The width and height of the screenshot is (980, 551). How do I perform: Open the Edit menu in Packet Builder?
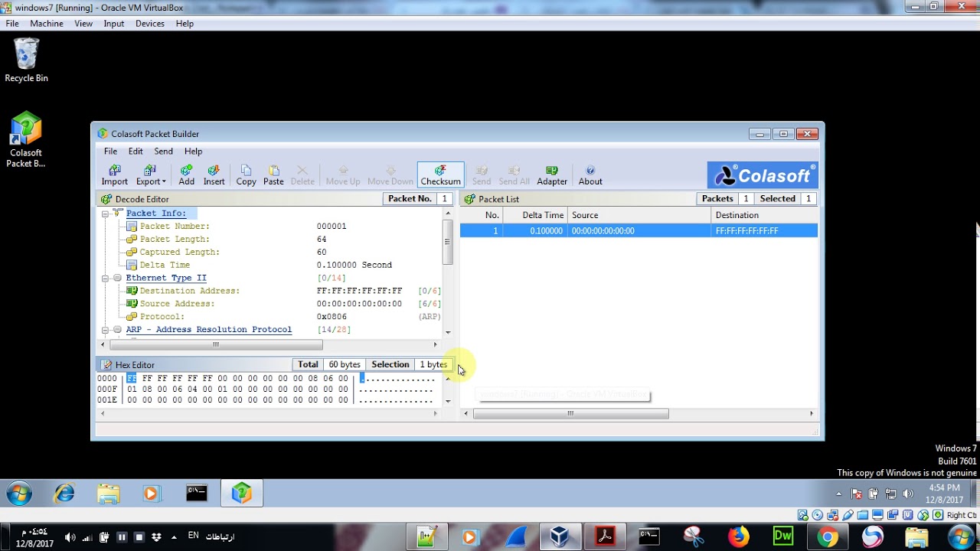136,152
